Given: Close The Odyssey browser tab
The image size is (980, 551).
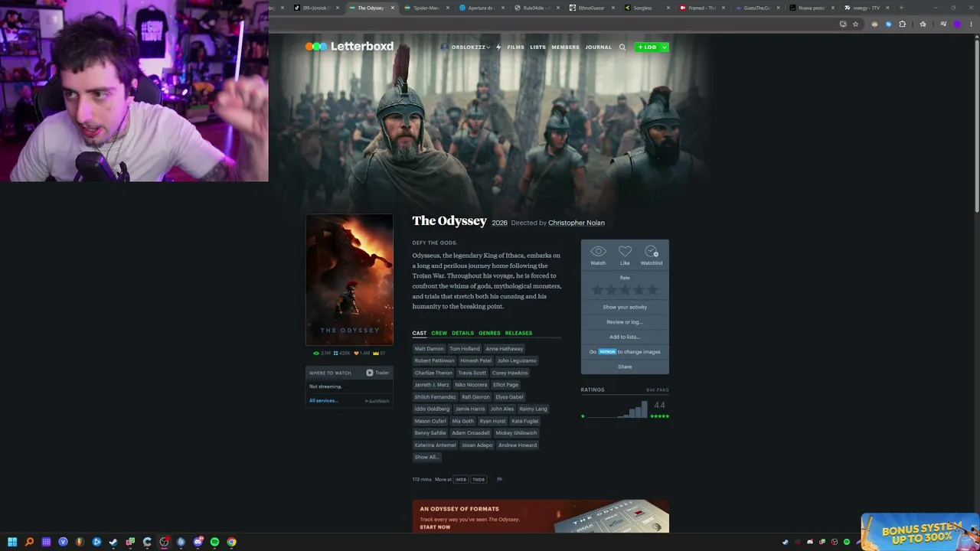Looking at the screenshot, I should click(393, 8).
